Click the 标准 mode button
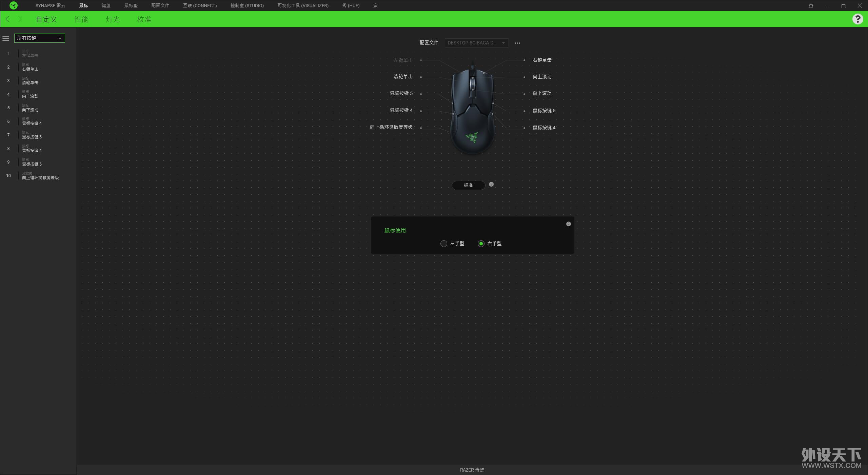The image size is (868, 475). 468,185
